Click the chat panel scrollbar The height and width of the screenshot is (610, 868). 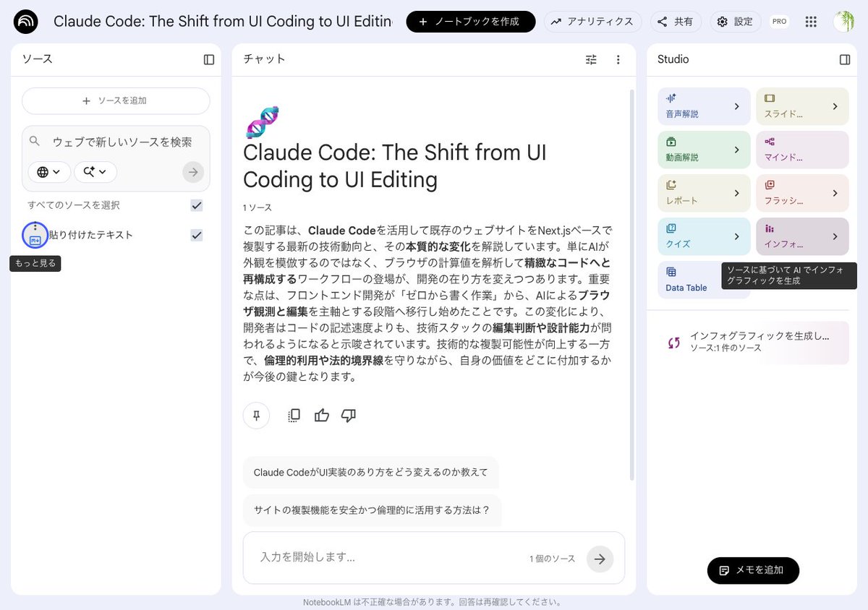coord(632,284)
